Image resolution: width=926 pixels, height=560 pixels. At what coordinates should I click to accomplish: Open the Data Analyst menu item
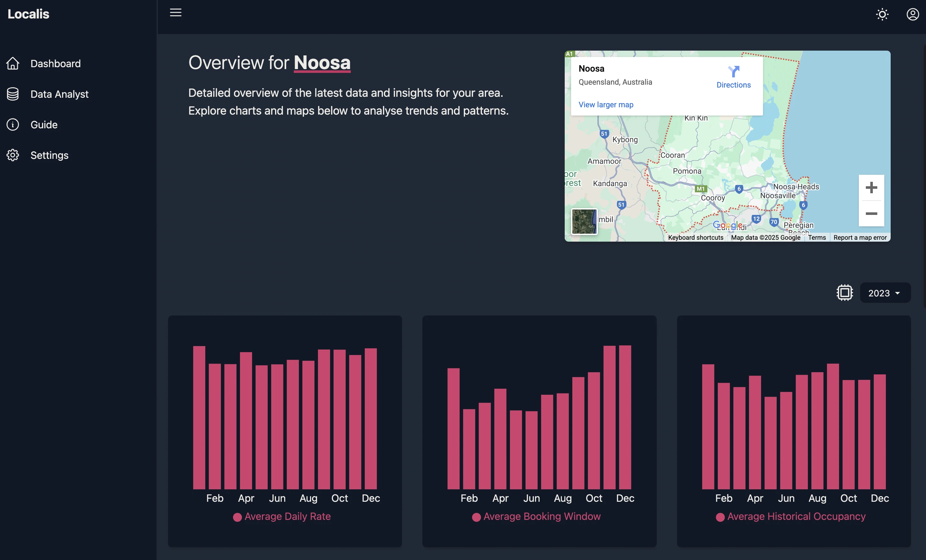tap(60, 94)
